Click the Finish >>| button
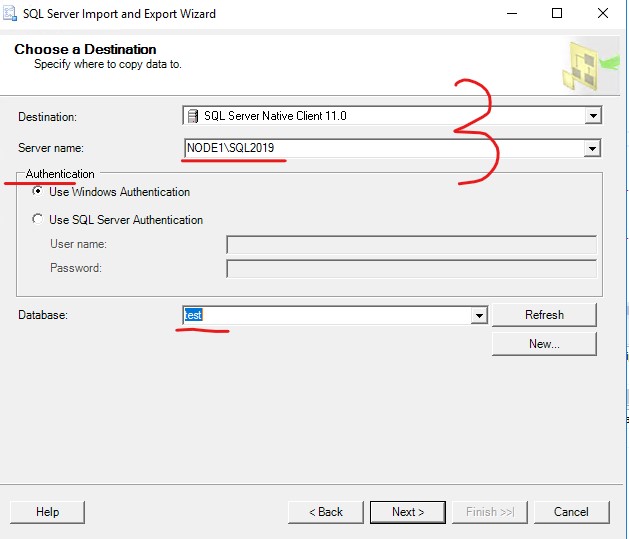The image size is (629, 539). click(x=490, y=512)
